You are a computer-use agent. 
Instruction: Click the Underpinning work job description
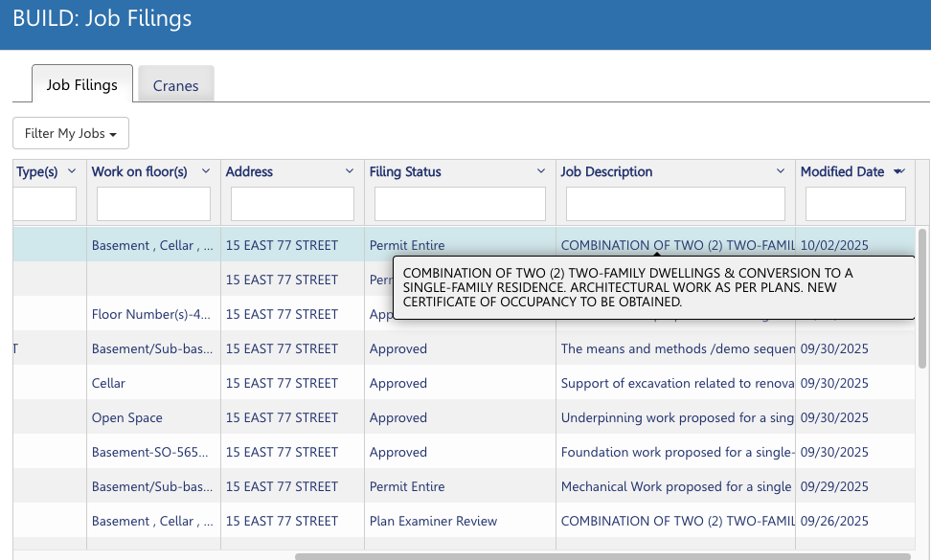[x=676, y=418]
